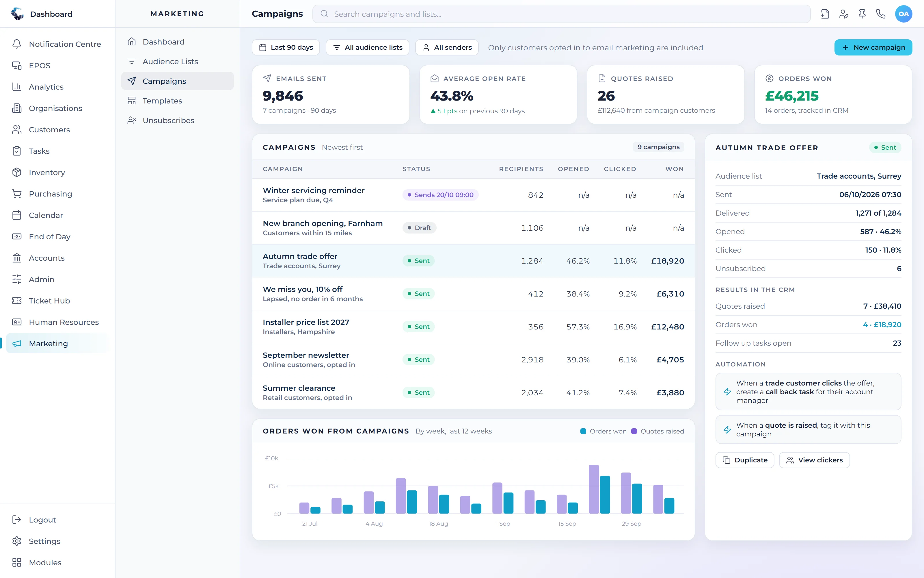Click the Ticket Hub icon
924x578 pixels.
click(x=17, y=301)
